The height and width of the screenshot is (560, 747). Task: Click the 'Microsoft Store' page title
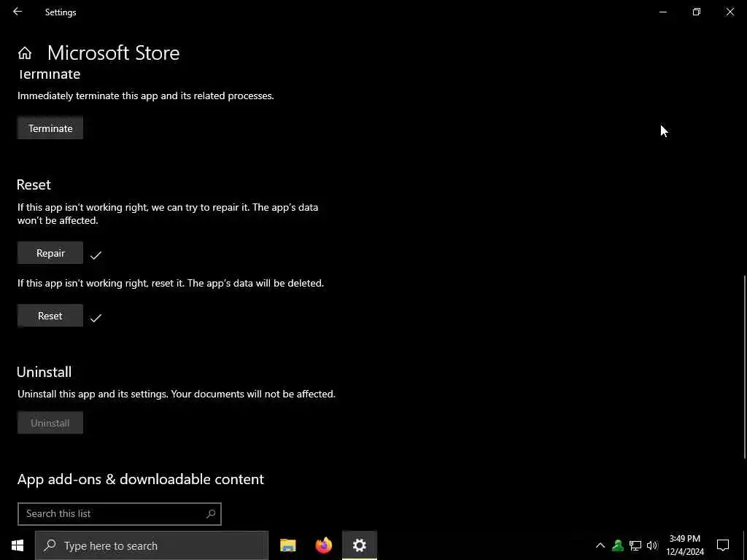coord(113,52)
